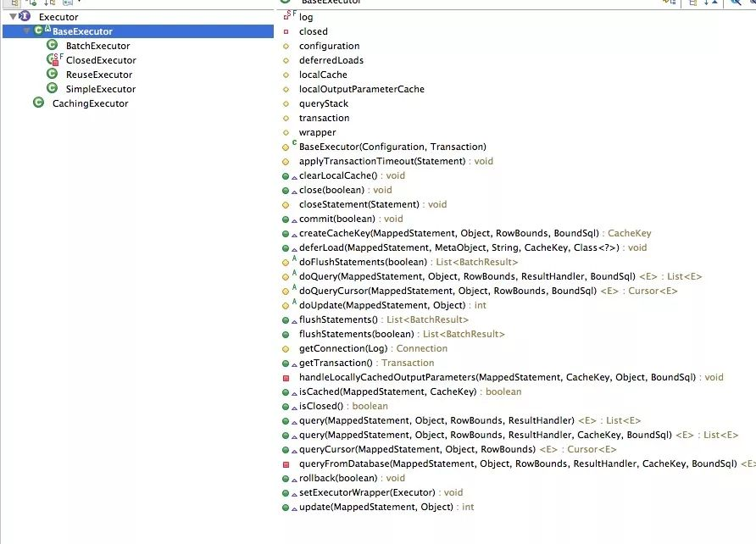Select the query method with CacheKey parameter
Viewport: 756px width, 544px height.
click(x=519, y=435)
